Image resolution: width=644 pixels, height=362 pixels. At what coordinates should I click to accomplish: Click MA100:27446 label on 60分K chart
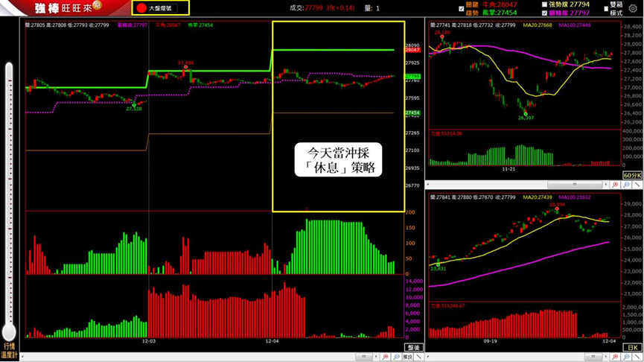pyautogui.click(x=575, y=25)
